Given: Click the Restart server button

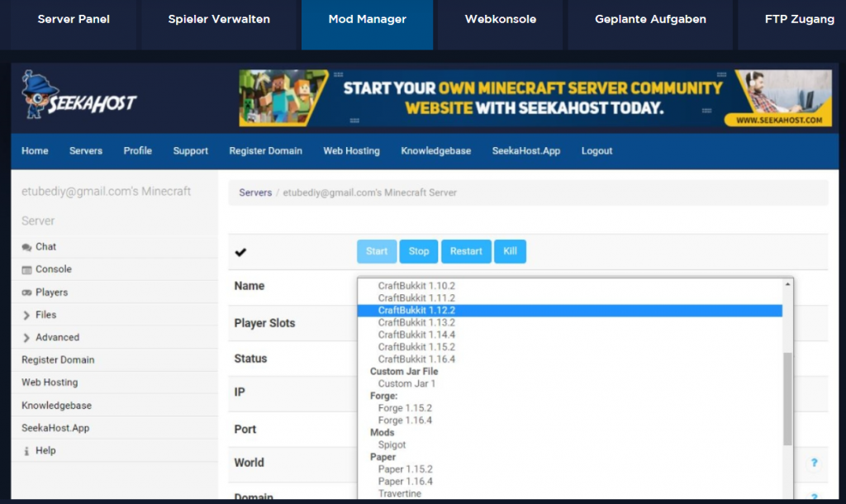Looking at the screenshot, I should 466,251.
